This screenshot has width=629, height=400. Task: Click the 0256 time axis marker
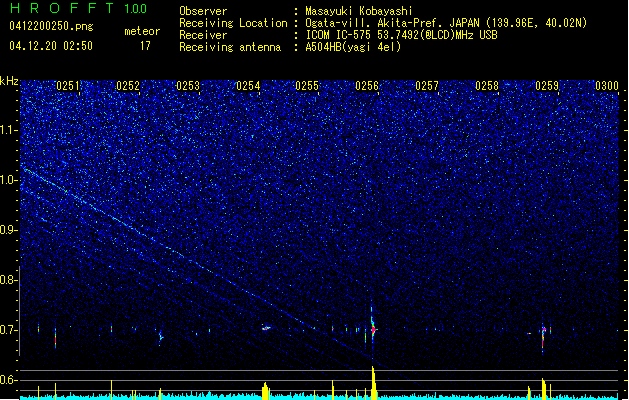[367, 85]
